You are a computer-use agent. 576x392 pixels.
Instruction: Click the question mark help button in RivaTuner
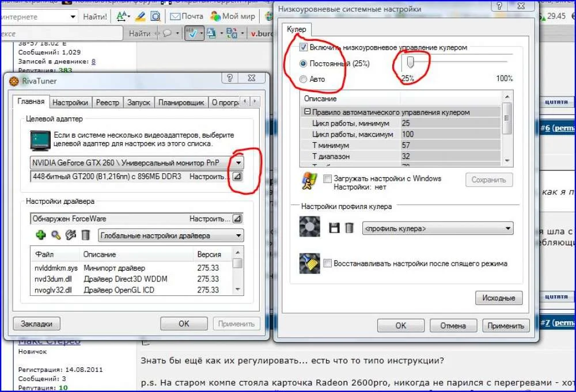(230, 78)
